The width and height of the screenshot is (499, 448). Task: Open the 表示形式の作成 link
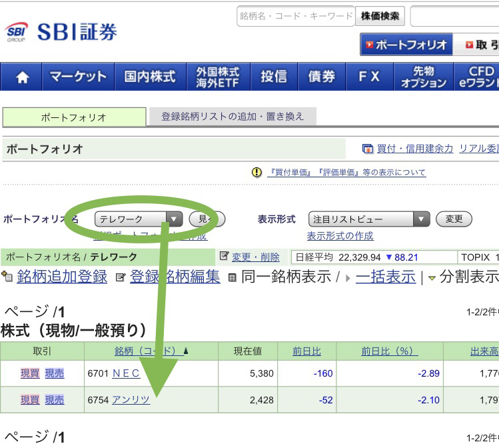(340, 236)
